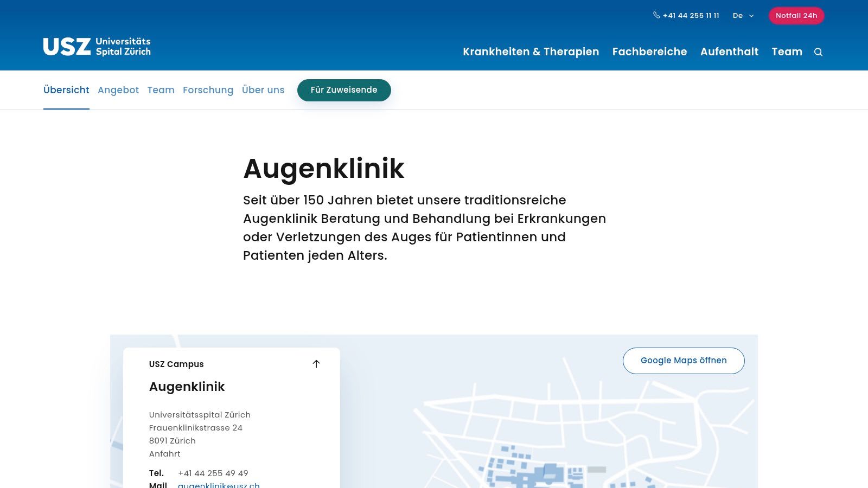Click the telephone number +41 44 255 49 49
This screenshot has width=868, height=488.
tap(213, 473)
